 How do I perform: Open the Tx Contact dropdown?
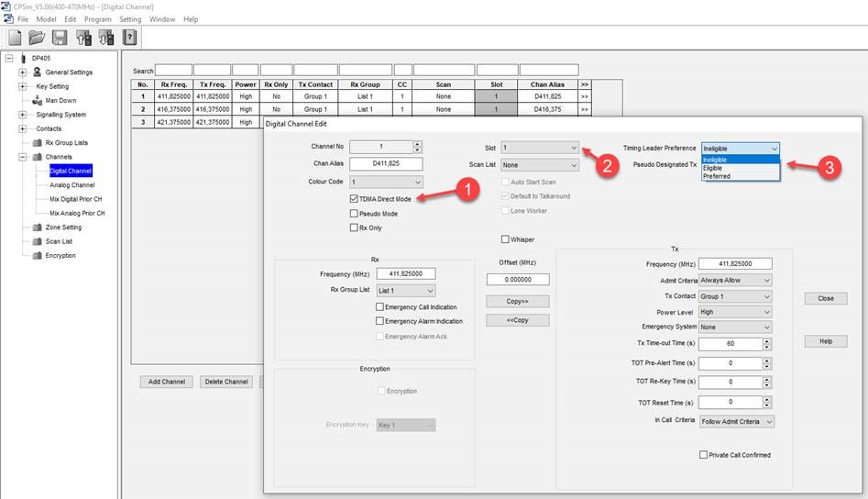(735, 296)
